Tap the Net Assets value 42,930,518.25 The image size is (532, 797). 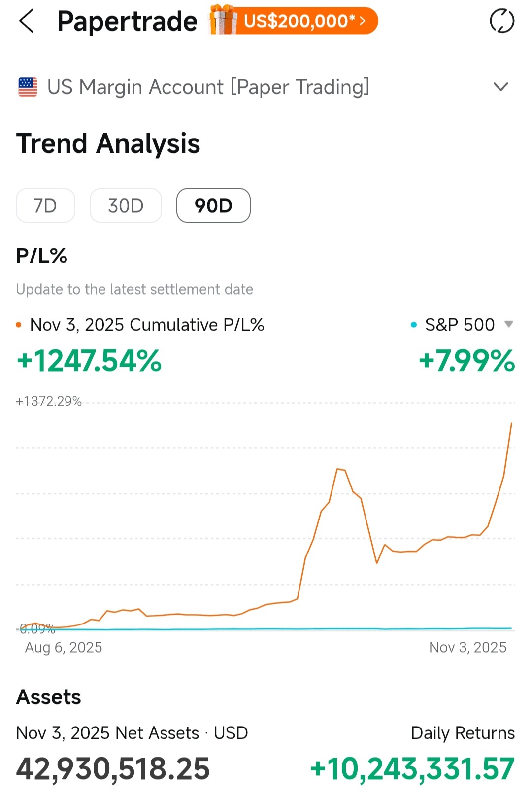[113, 769]
